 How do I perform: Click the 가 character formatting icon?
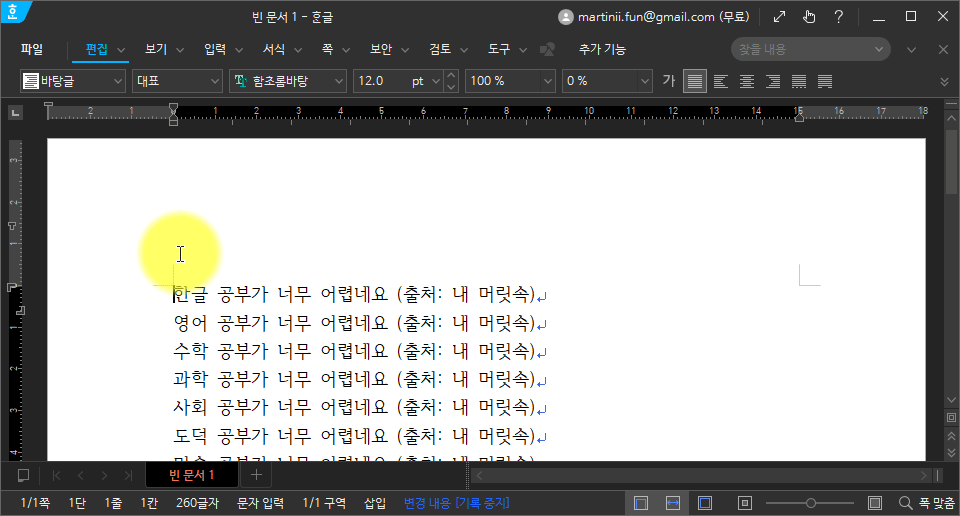[669, 81]
